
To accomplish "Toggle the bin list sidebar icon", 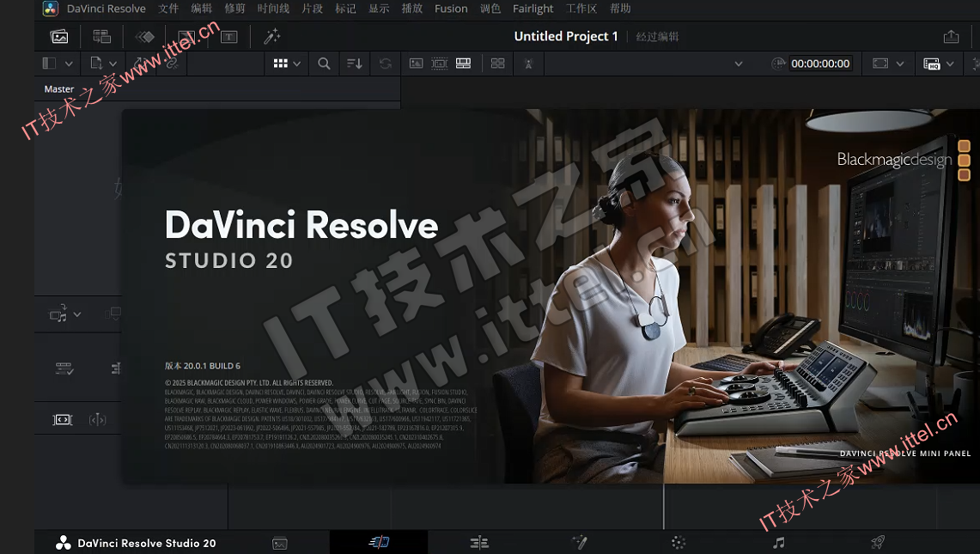I will point(49,64).
